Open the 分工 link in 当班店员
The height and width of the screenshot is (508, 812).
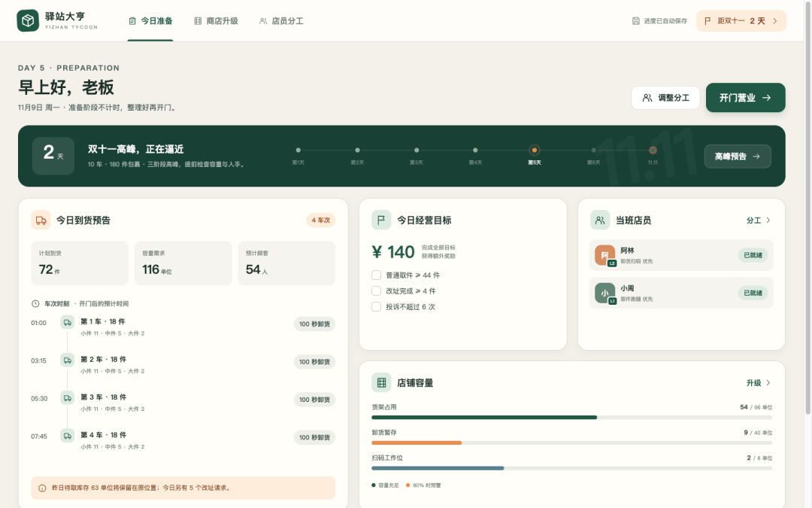[759, 221]
